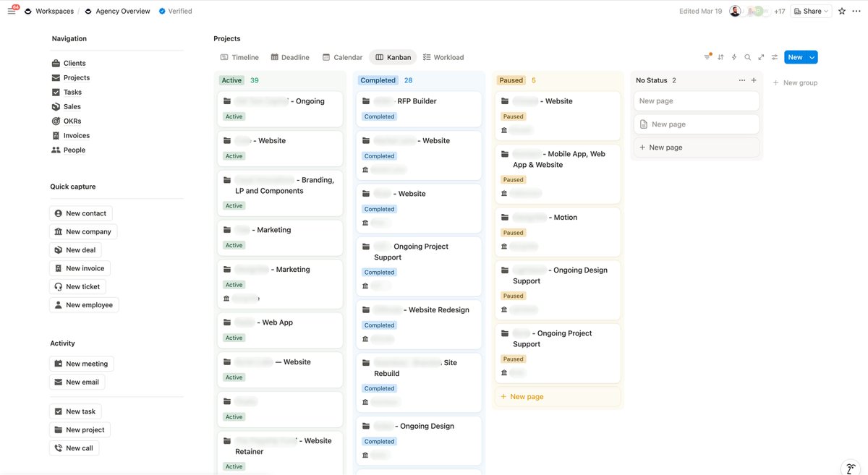Screen dimensions: 868x475
Task: Switch to the Workload view tab
Action: (443, 57)
